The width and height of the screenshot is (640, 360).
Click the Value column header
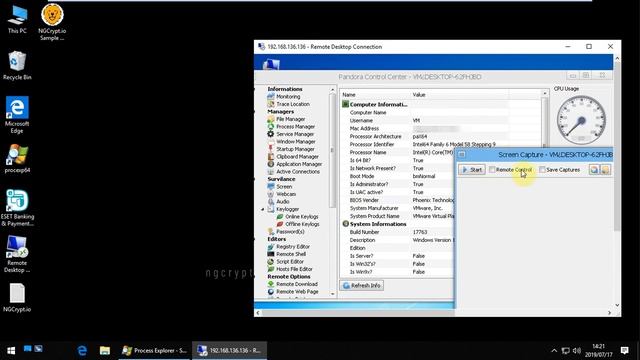(x=460, y=95)
